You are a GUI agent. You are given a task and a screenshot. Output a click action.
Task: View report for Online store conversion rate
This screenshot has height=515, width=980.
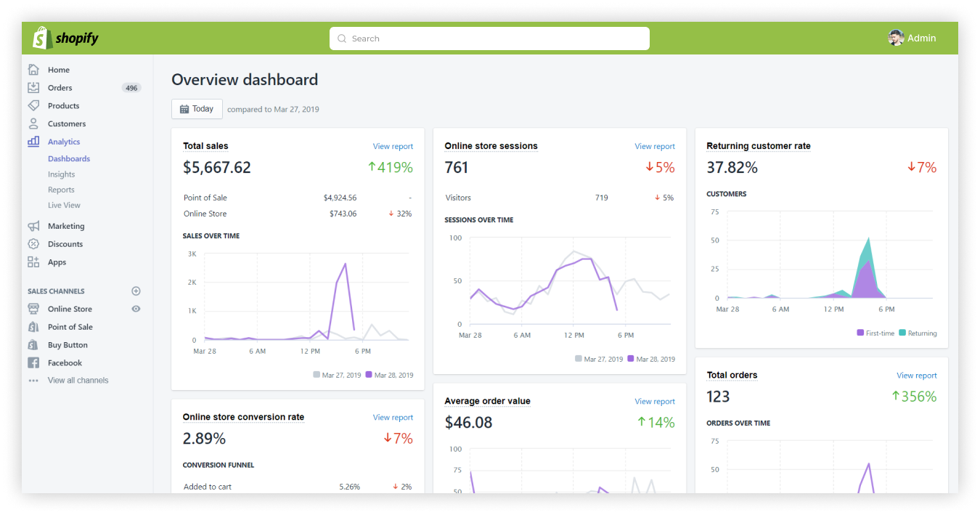(x=393, y=418)
